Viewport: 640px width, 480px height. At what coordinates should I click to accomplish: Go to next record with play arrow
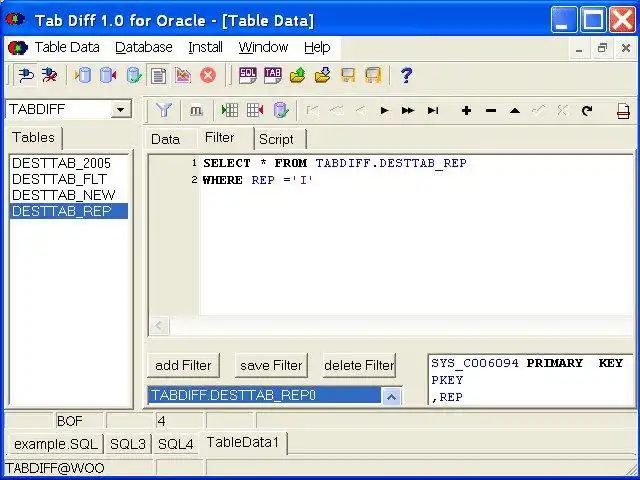pyautogui.click(x=384, y=110)
